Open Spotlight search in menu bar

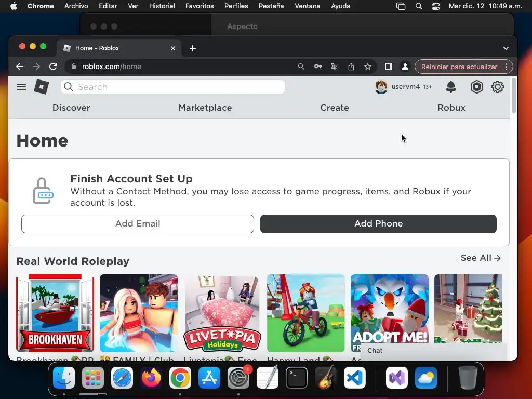coord(419,6)
